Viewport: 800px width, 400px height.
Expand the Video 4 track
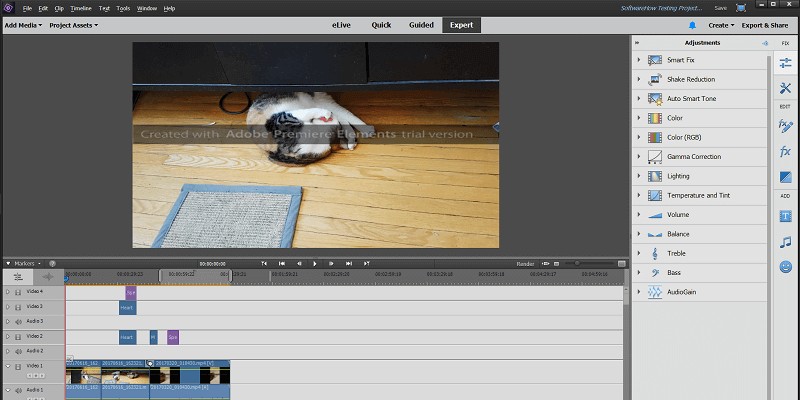click(8, 292)
